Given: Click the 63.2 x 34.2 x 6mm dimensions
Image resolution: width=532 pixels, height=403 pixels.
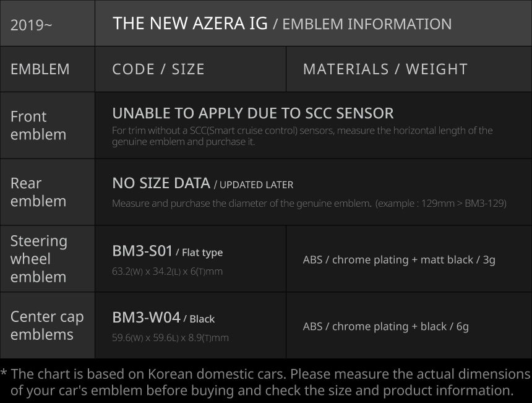Looking at the screenshot, I should (x=167, y=272).
